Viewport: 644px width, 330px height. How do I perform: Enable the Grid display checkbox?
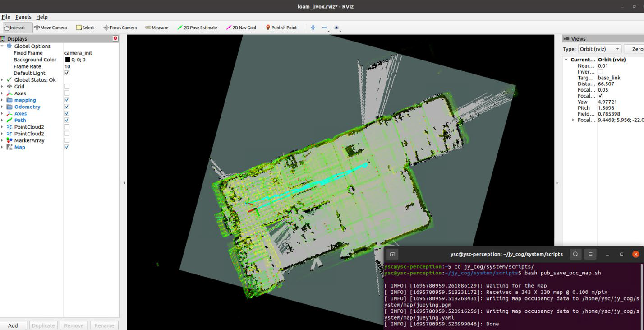pos(67,87)
